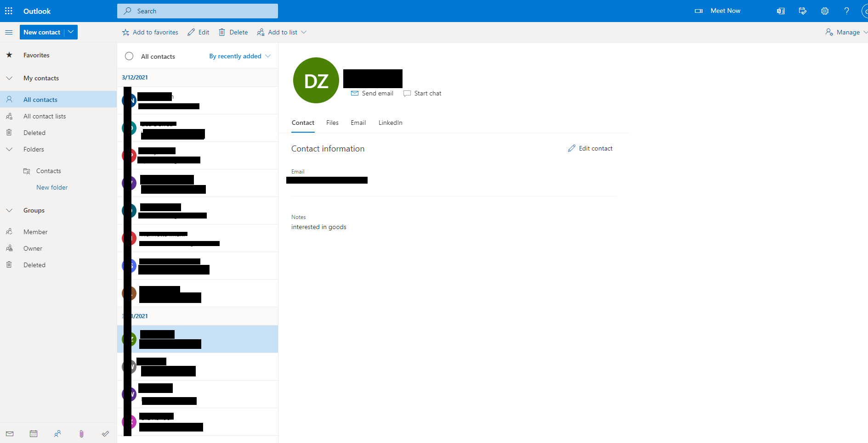Image resolution: width=868 pixels, height=443 pixels.
Task: Open the Manage menu
Action: point(846,32)
